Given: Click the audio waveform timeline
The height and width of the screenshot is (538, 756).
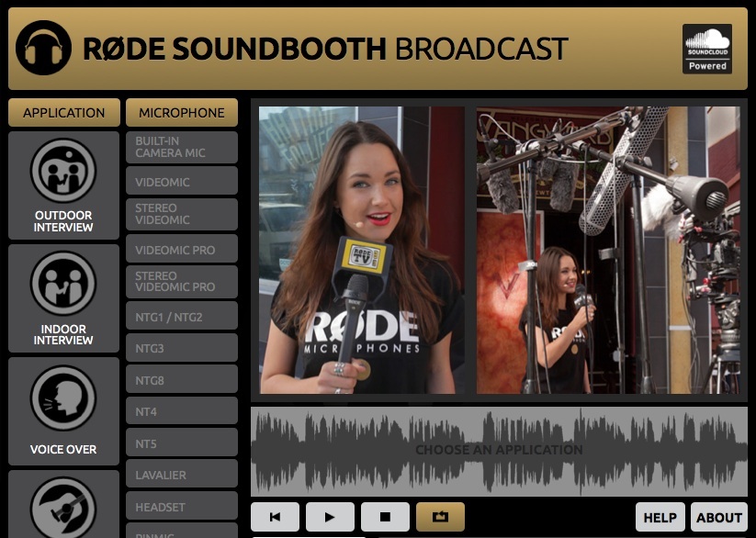Looking at the screenshot, I should [499, 451].
